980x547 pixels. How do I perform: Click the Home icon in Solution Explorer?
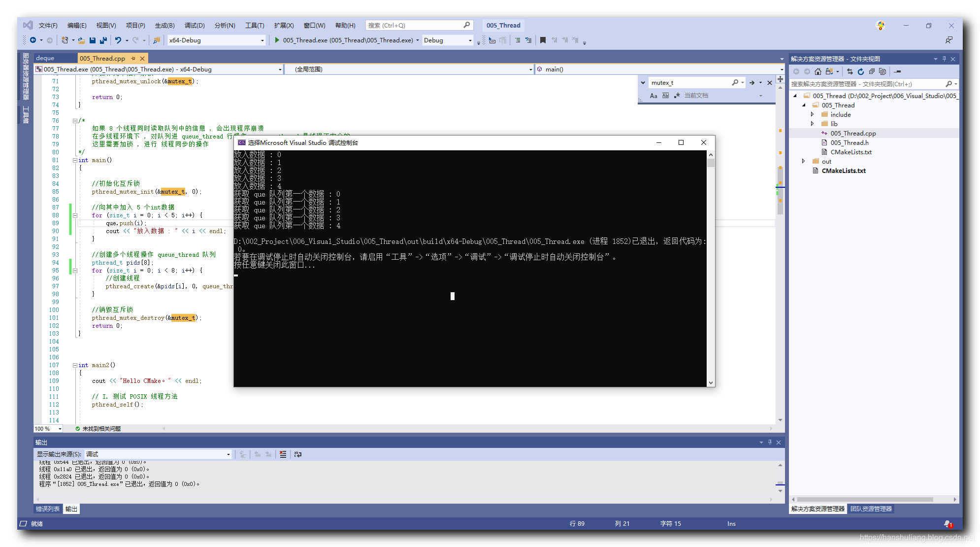coord(818,71)
